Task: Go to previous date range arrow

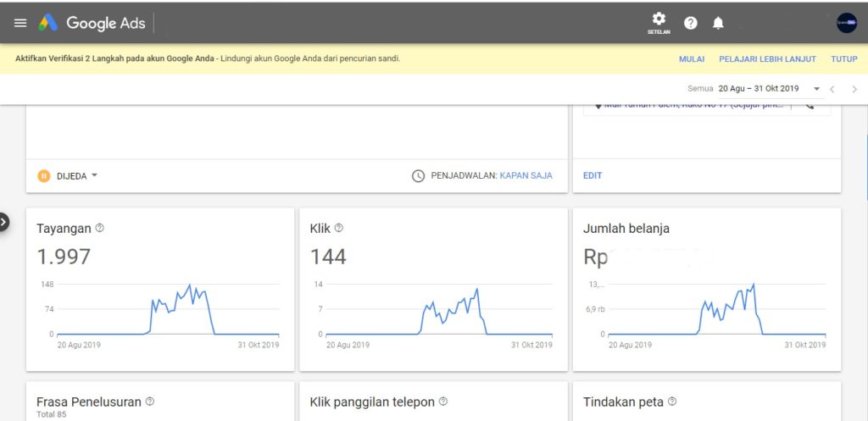Action: [832, 89]
